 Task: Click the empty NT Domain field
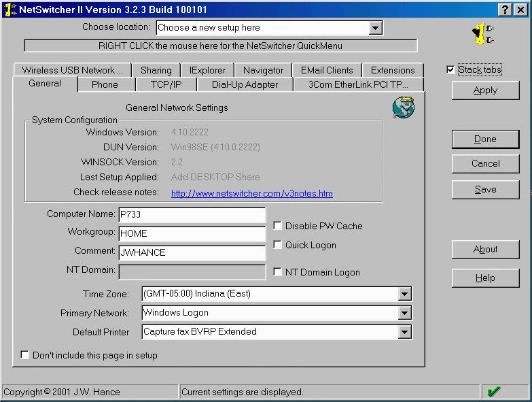(192, 271)
